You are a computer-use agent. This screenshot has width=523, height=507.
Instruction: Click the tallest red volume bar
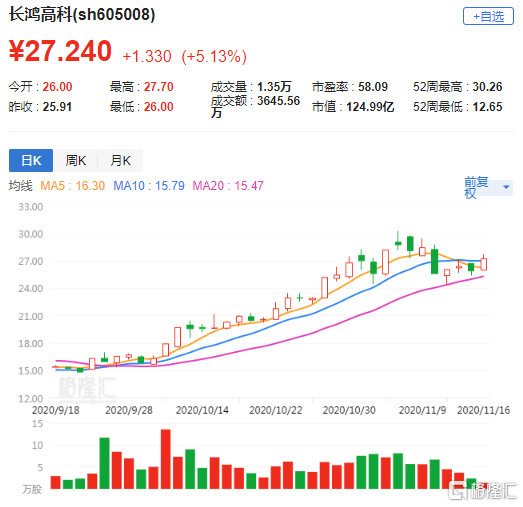coord(165,459)
